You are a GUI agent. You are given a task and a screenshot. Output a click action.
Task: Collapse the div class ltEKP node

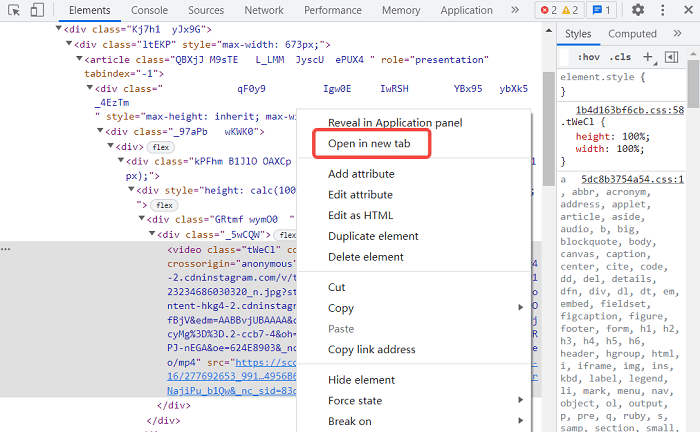[69, 44]
